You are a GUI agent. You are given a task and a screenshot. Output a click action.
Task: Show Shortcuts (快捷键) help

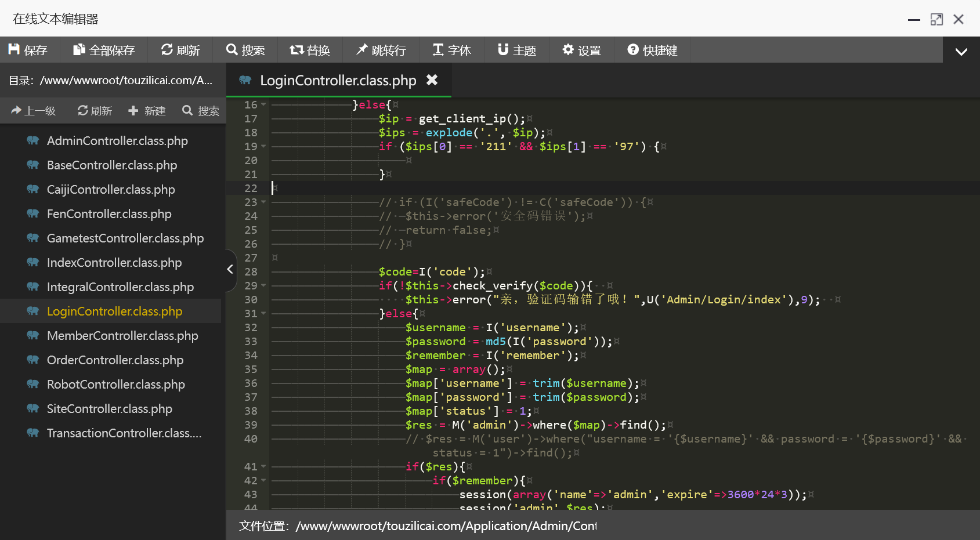pos(652,50)
